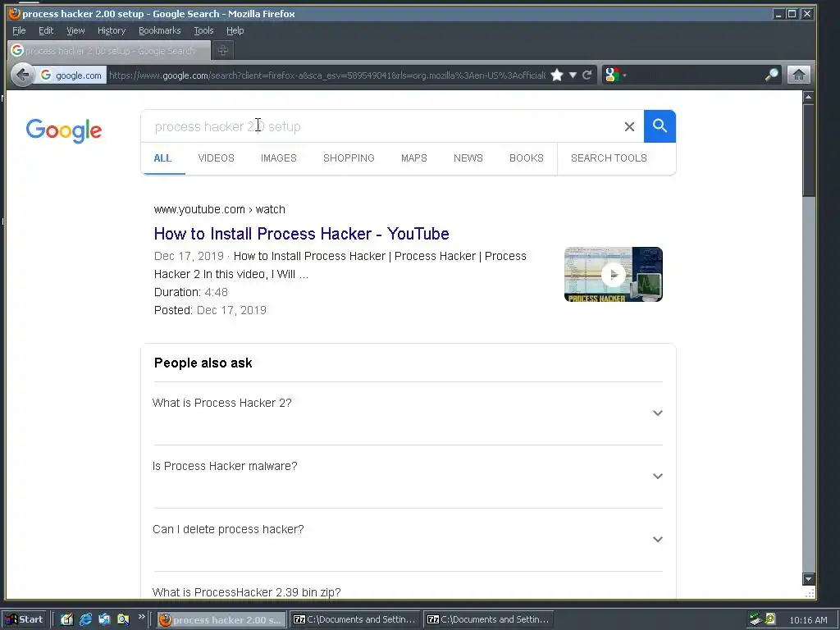Expand the Is Process Hacker malware? question
This screenshot has width=840, height=630.
pos(409,477)
